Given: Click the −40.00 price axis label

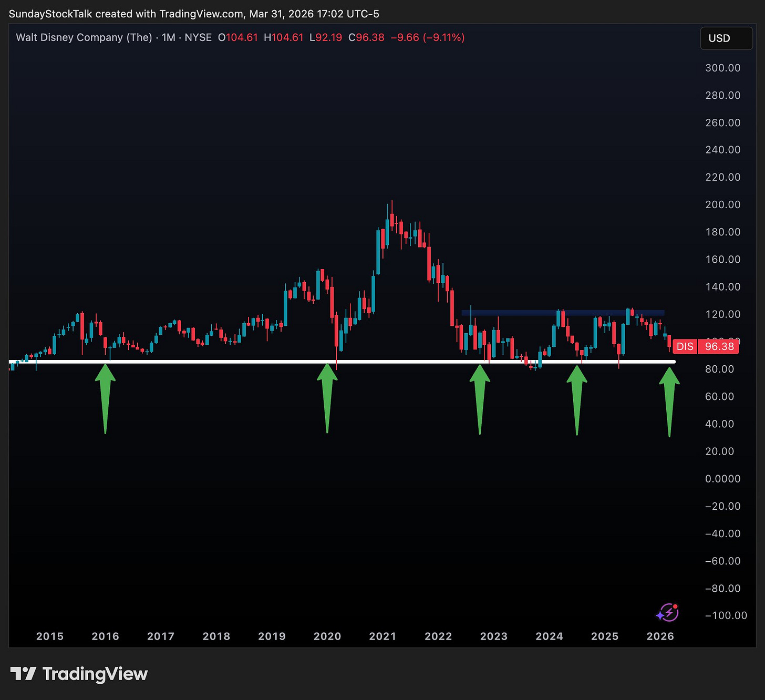Looking at the screenshot, I should click(722, 533).
